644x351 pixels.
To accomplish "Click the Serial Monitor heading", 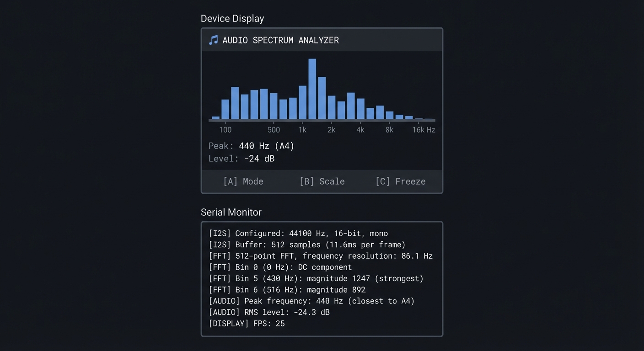I will tap(231, 212).
